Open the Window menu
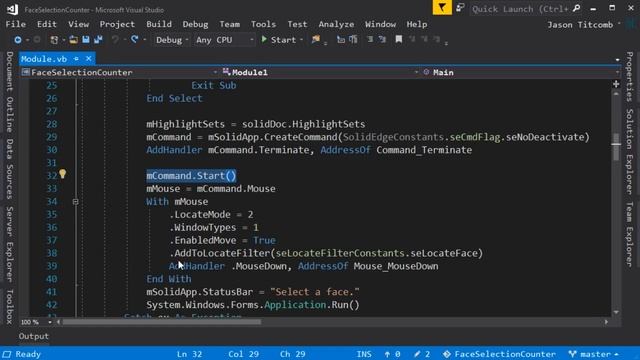 pyautogui.click(x=380, y=24)
